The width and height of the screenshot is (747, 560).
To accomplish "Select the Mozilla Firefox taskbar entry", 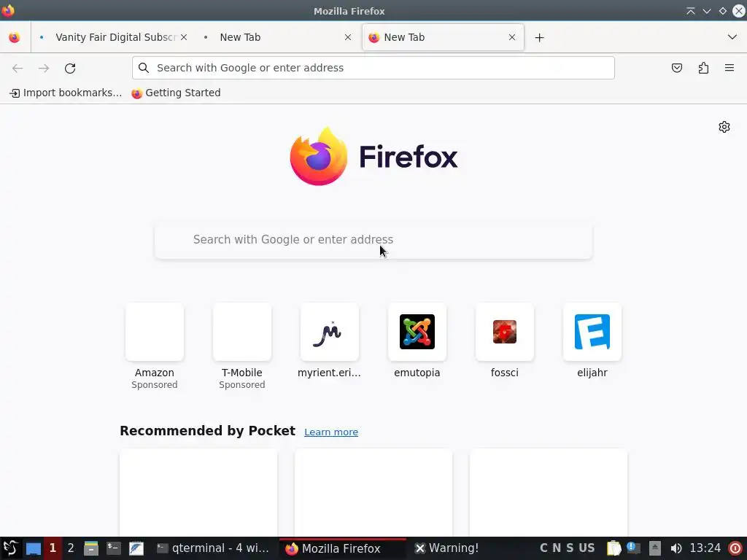I will pos(343,548).
